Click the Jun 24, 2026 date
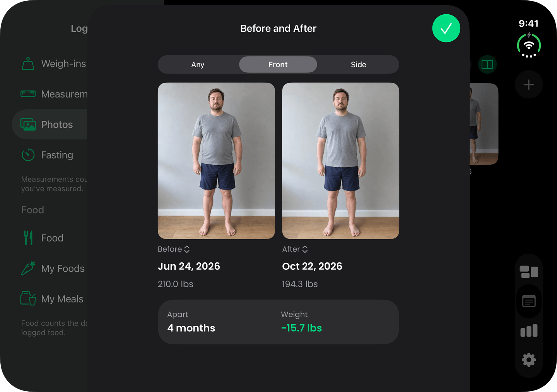 (x=189, y=266)
